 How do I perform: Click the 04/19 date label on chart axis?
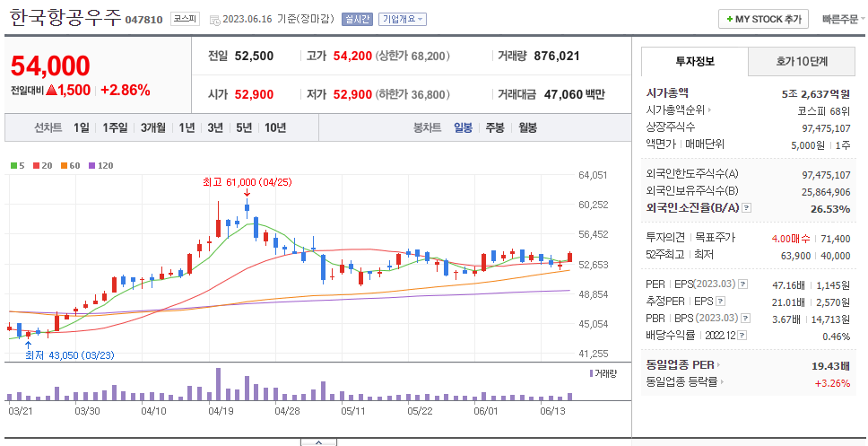220,411
